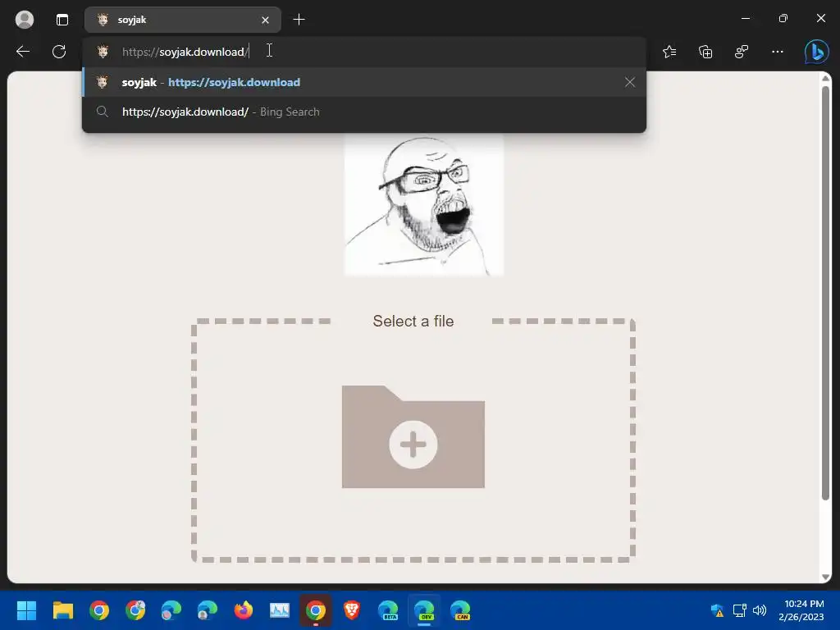Click the "Select a file" label

pos(413,321)
